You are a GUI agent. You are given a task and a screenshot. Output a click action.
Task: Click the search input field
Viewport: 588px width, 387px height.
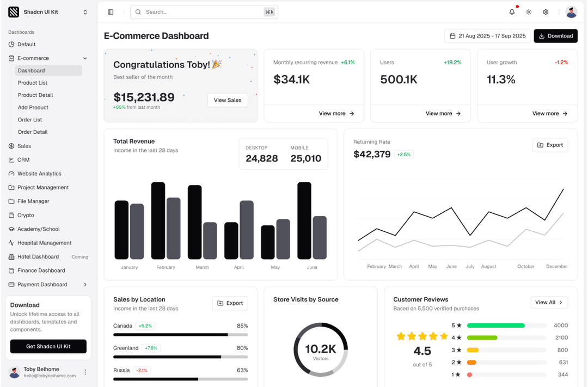tap(204, 11)
